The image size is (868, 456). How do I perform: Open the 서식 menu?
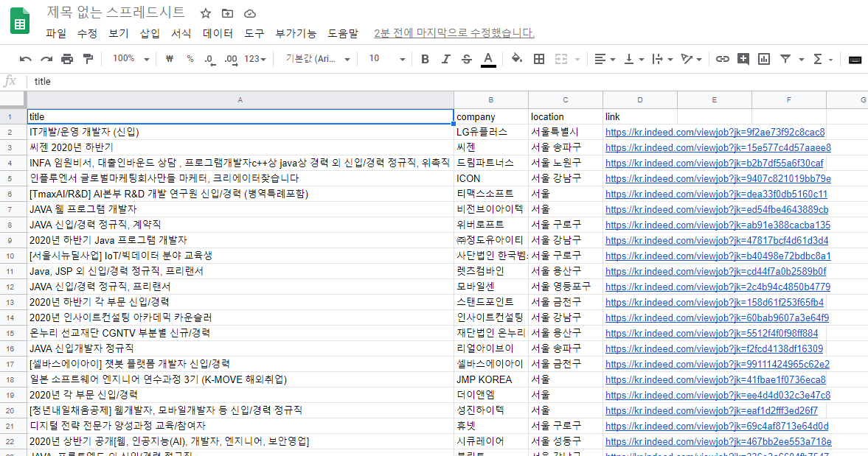pyautogui.click(x=181, y=34)
